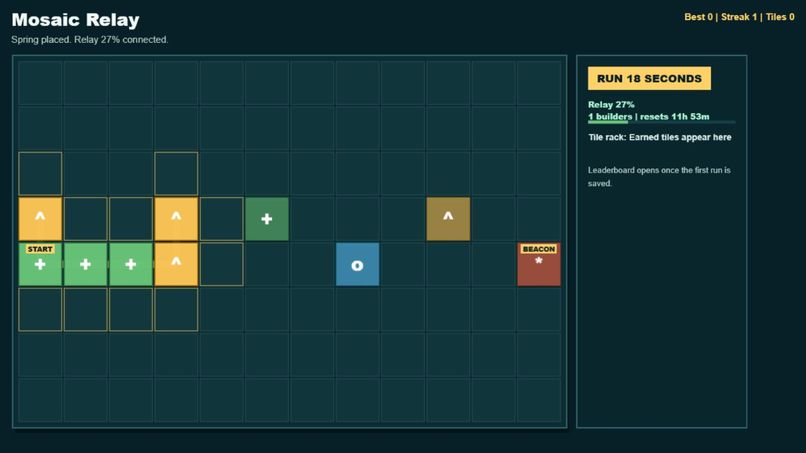Click the Leaderboard opens notice text
Image resolution: width=806 pixels, height=453 pixels.
point(659,176)
